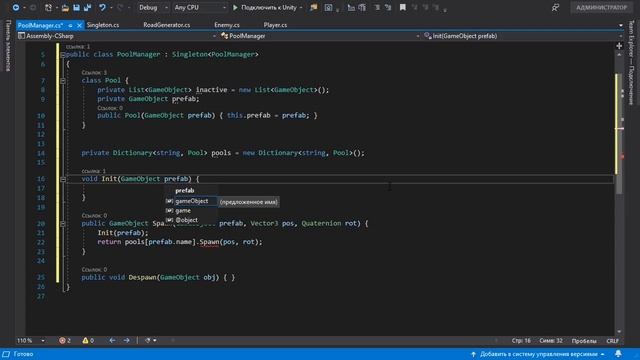640x360 pixels.
Task: Pin the PoolManager.cs tab
Action: point(70,25)
